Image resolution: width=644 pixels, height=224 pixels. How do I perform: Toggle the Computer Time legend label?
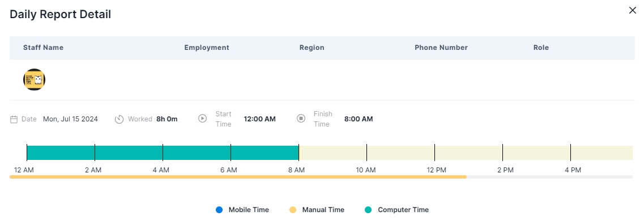[x=403, y=210]
